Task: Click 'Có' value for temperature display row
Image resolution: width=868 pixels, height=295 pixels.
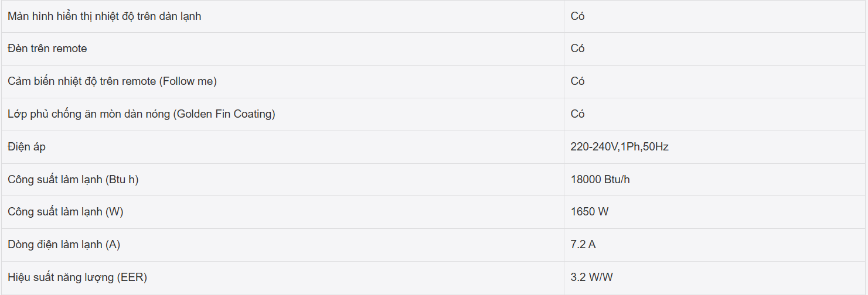Action: pos(578,16)
